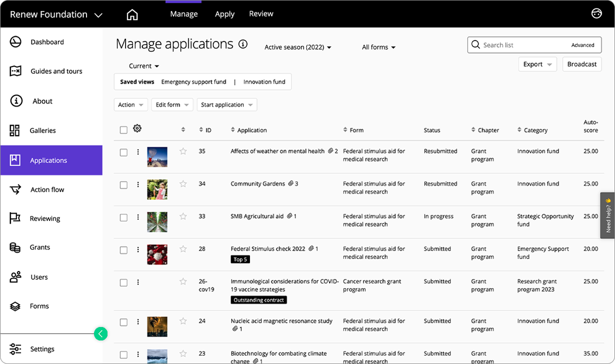Open the Innovation fund saved view
The width and height of the screenshot is (615, 364).
pyautogui.click(x=264, y=82)
